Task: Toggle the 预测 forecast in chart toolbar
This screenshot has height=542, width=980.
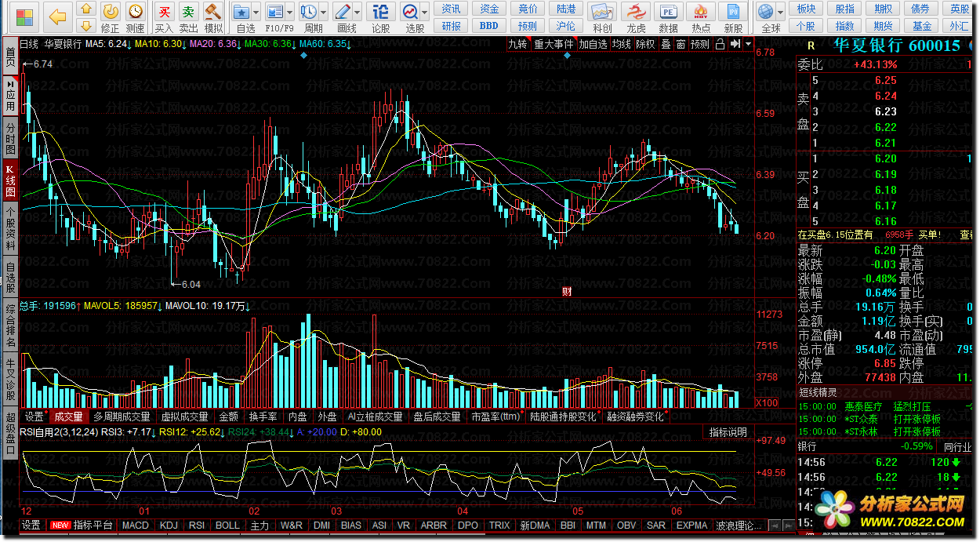Action: coord(699,45)
